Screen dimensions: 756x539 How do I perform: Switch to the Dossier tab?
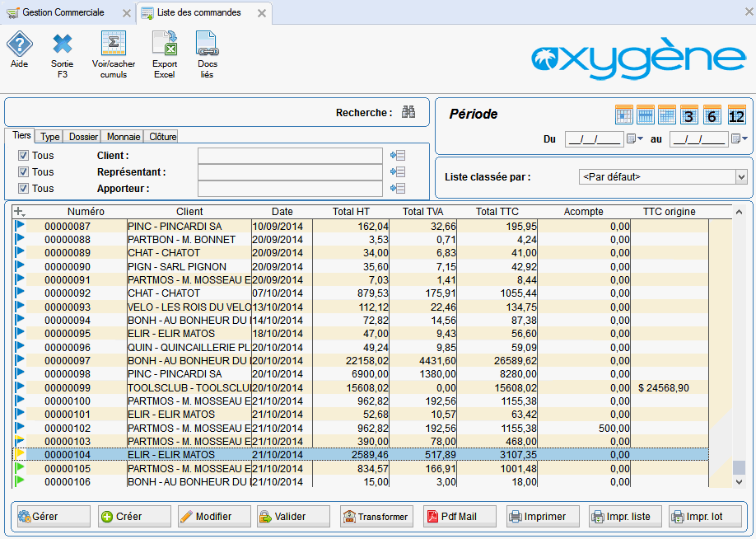click(x=83, y=137)
